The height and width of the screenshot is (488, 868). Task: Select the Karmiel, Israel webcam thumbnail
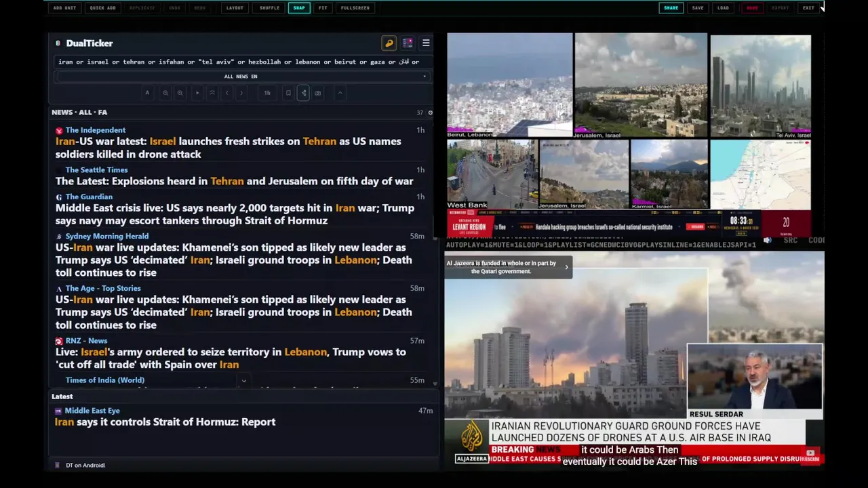(x=669, y=174)
